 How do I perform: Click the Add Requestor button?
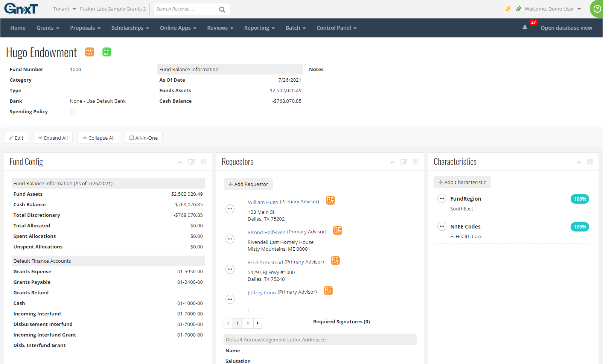[x=248, y=184]
